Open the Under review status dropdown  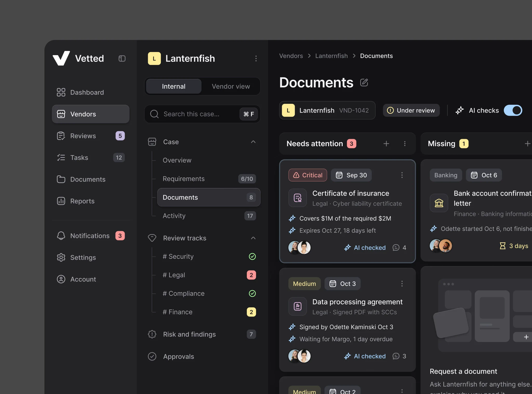tap(411, 110)
